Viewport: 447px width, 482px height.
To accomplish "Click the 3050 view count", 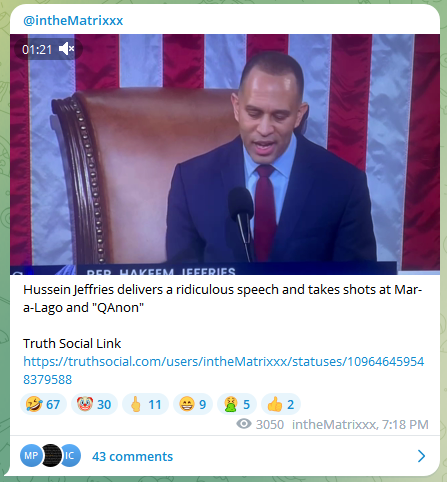I will tap(270, 424).
